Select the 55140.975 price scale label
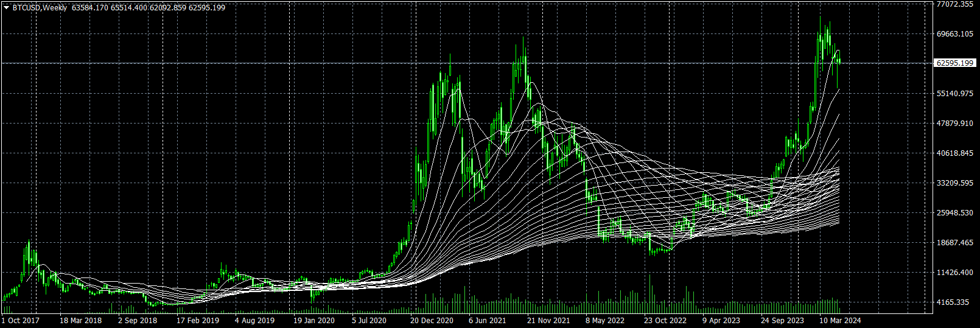 955,94
